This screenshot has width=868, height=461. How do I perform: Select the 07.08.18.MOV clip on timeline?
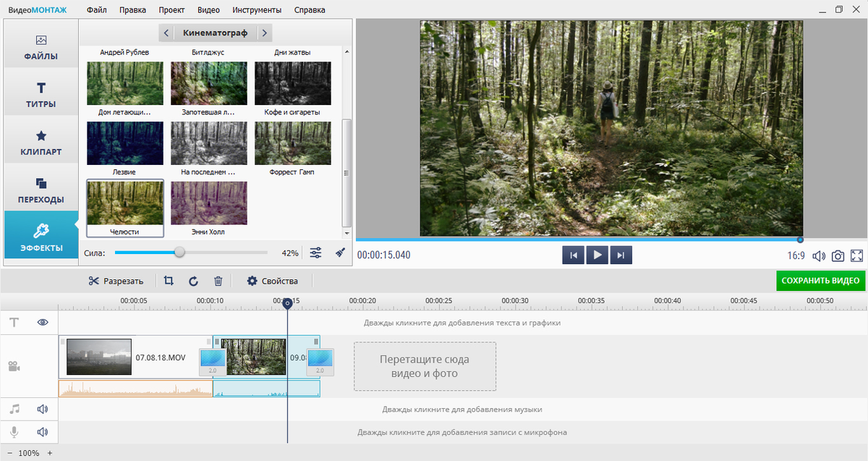[136, 358]
